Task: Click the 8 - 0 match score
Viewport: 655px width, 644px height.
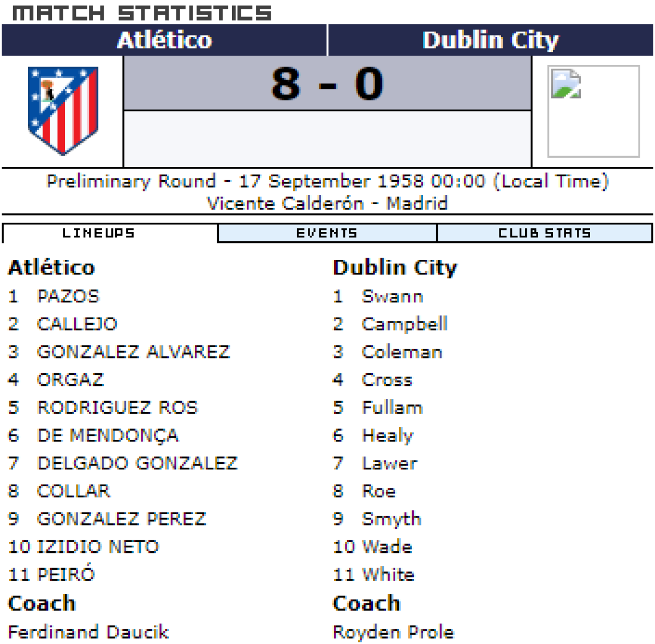Action: [x=327, y=84]
